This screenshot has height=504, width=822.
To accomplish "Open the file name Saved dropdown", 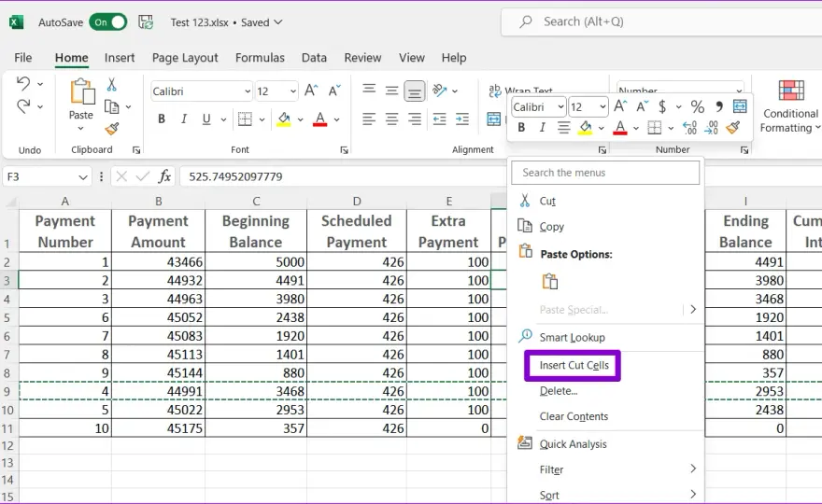I will 278,22.
